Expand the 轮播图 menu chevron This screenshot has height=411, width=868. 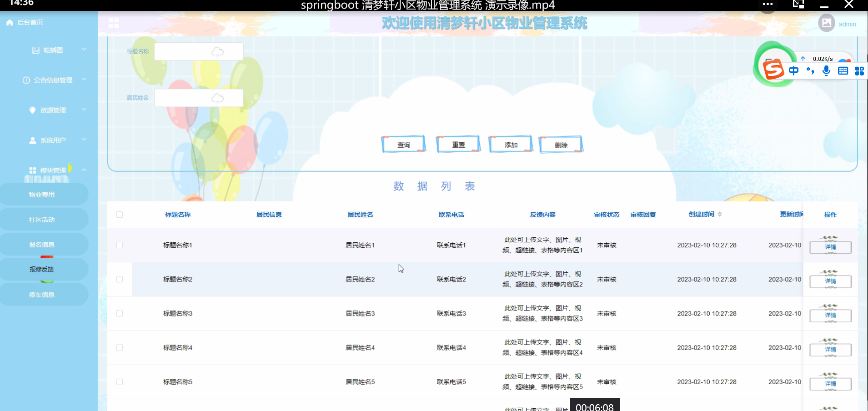pos(84,49)
